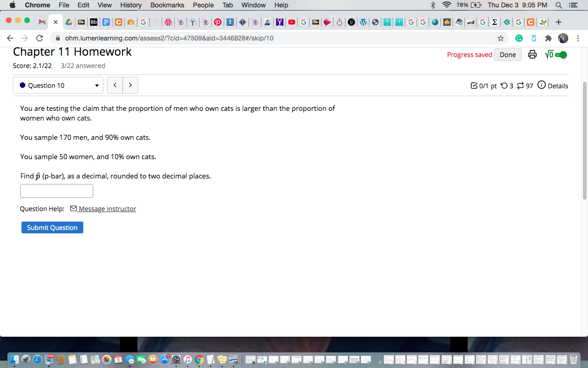Click inside the answer input box

[x=57, y=190]
